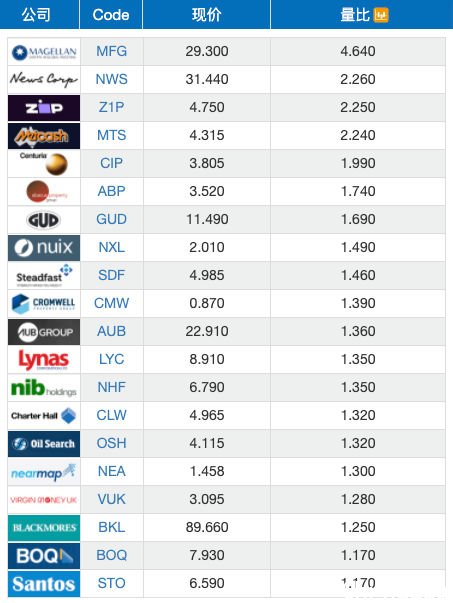Sort by the 现价 column header
Viewport: 453px width, 603px height.
pyautogui.click(x=207, y=15)
